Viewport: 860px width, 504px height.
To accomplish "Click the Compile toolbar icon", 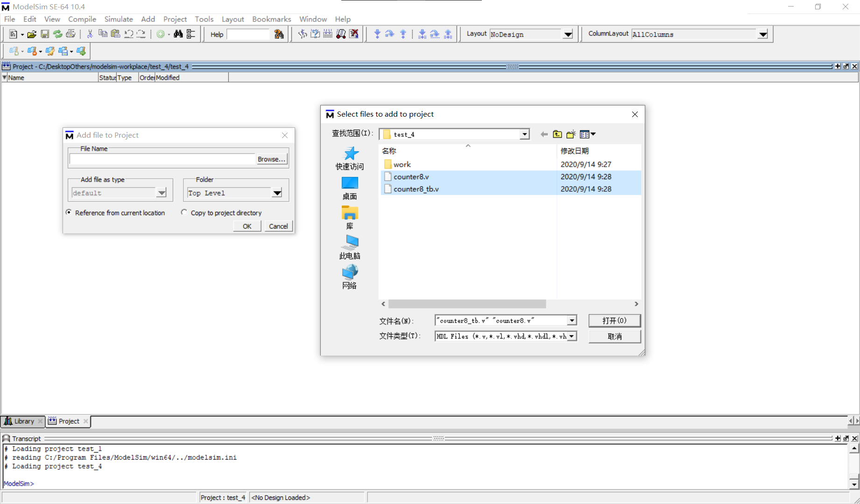I will pyautogui.click(x=303, y=34).
